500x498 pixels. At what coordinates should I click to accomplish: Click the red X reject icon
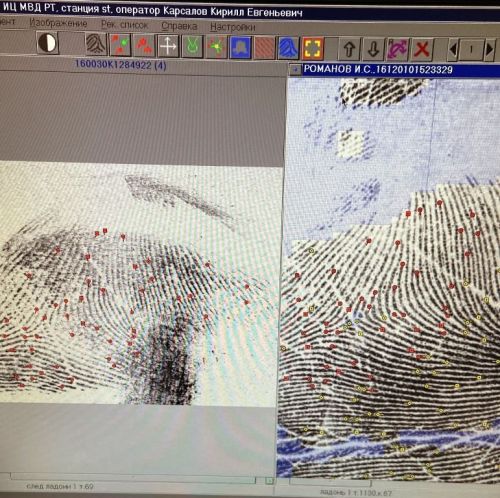tap(422, 50)
